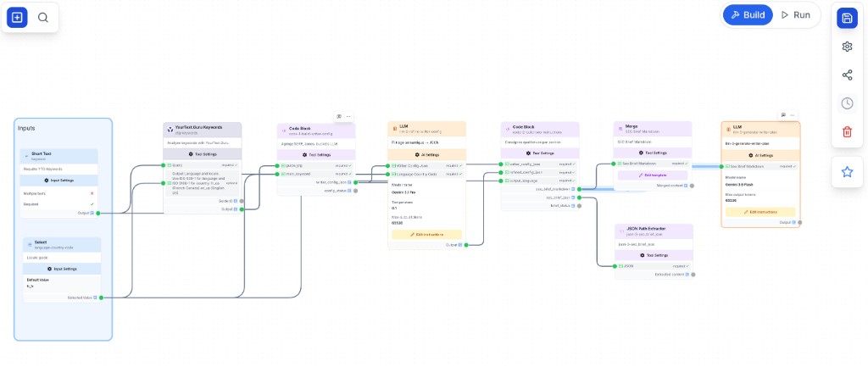Open Tool Settings on the Merge node
The image size is (868, 367).
point(653,153)
